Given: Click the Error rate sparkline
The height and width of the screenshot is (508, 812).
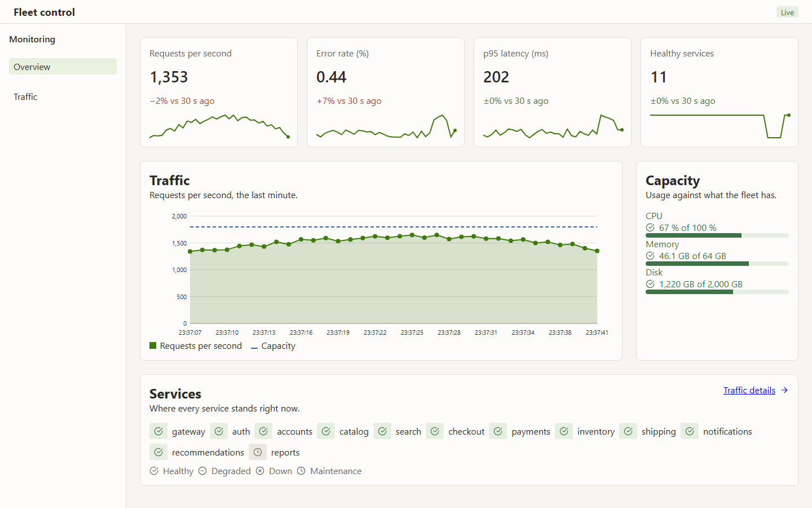Looking at the screenshot, I should pos(386,126).
